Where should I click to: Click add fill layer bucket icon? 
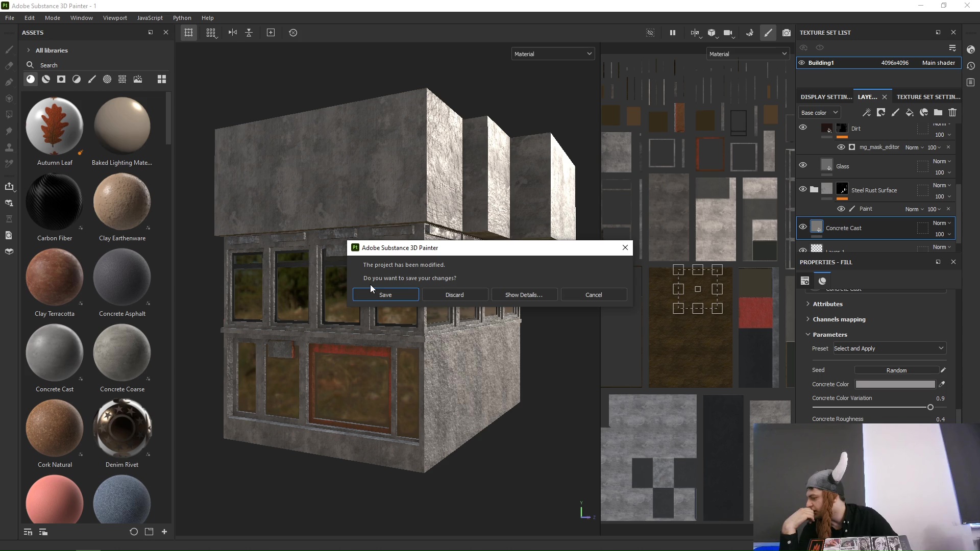(910, 112)
